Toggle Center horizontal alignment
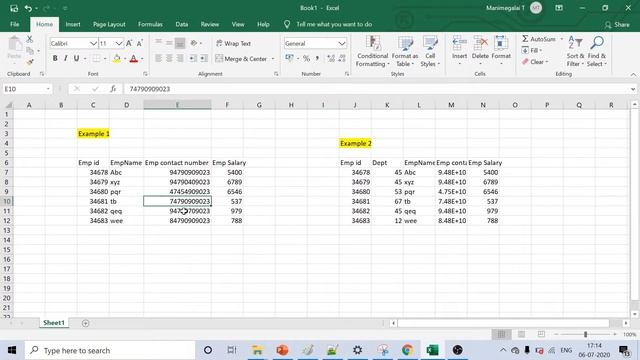The width and height of the screenshot is (640, 360). (x=169, y=58)
